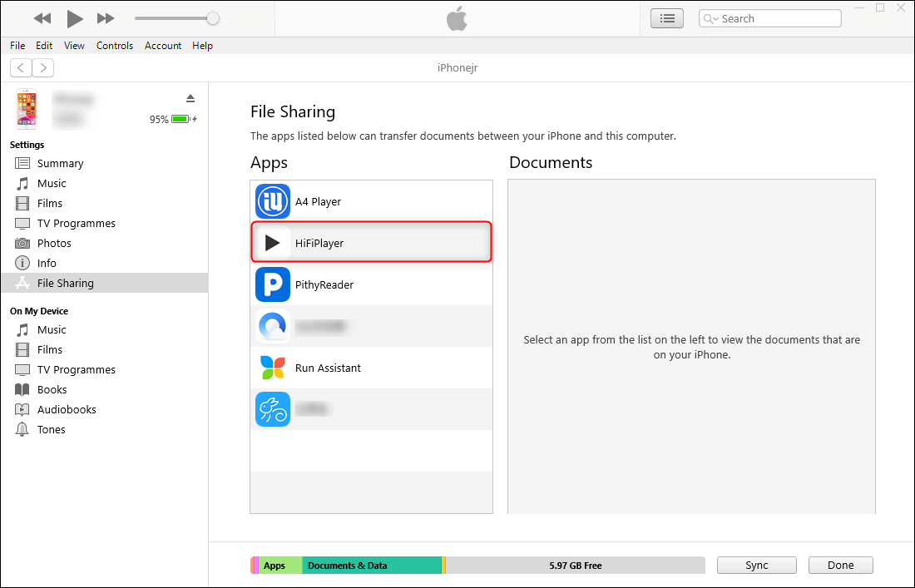Click the HiFiPlayer label
This screenshot has height=588, width=915.
click(319, 243)
